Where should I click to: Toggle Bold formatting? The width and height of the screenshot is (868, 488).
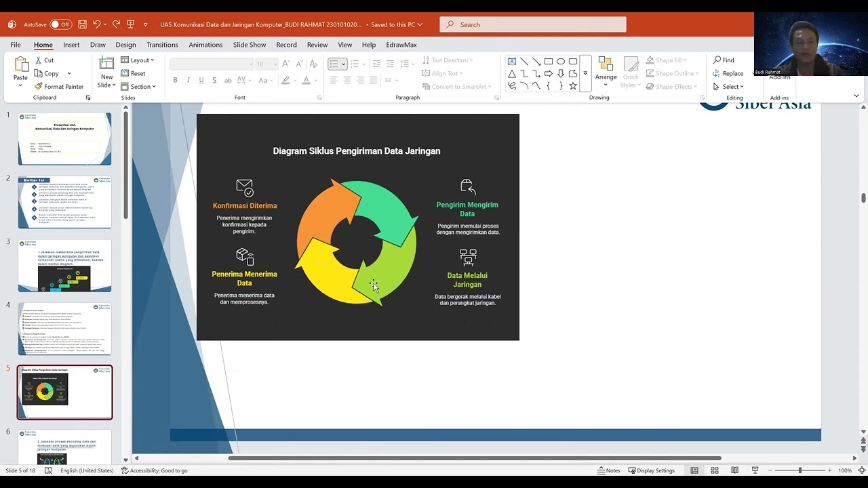175,80
